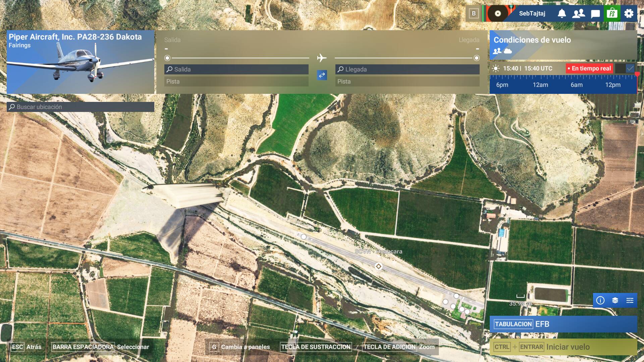The image size is (644, 362).
Task: Open the chat bubble icon
Action: coord(595,14)
